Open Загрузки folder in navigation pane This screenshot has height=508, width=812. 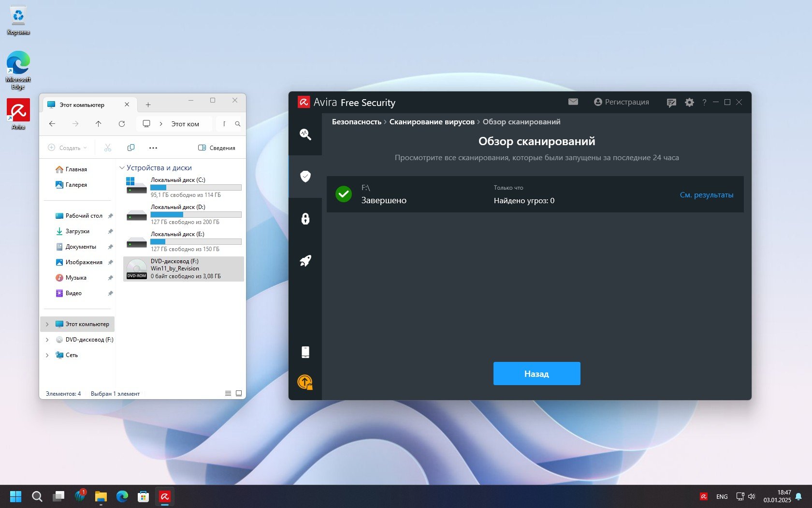click(x=77, y=231)
